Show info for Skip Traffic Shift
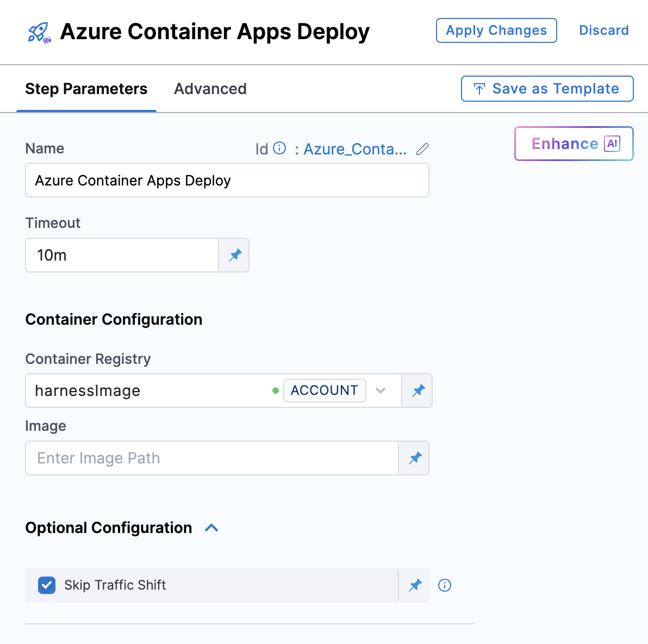 (x=445, y=585)
